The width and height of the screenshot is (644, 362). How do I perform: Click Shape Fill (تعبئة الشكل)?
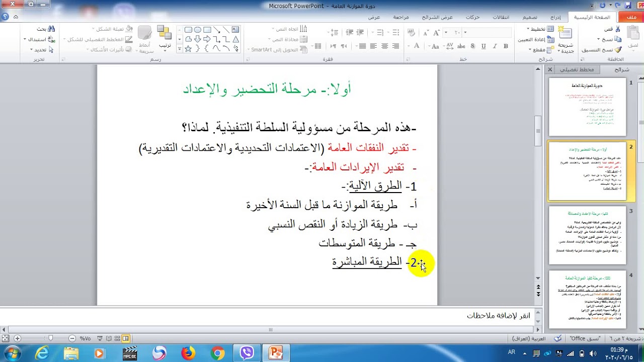(x=112, y=29)
